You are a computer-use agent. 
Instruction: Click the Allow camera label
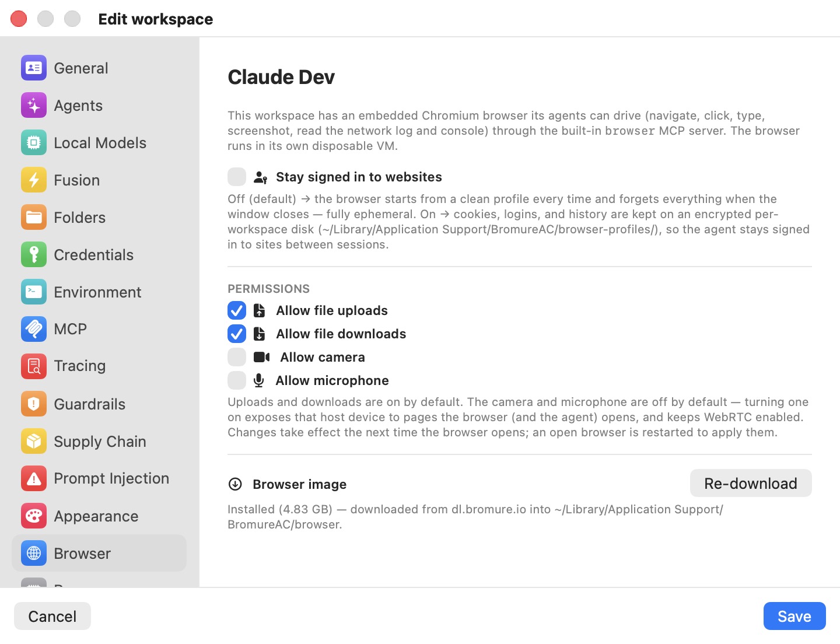(323, 357)
